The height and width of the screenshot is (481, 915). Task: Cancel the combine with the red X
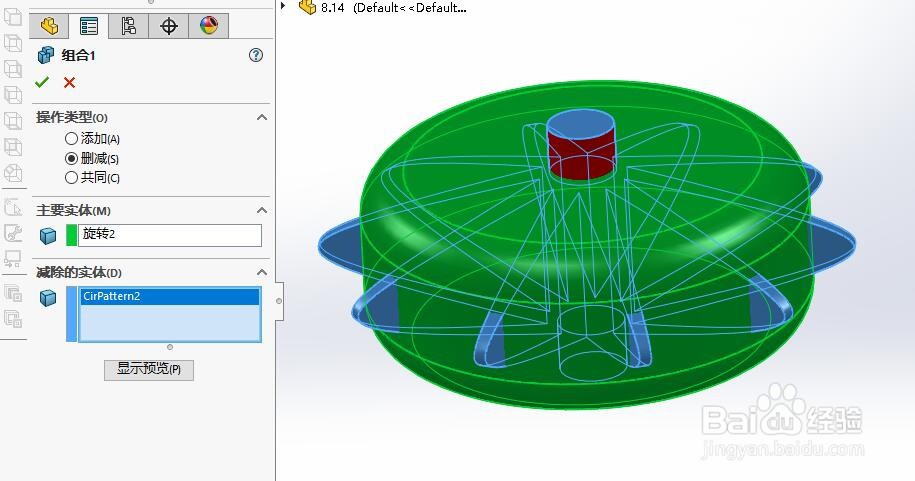tap(69, 82)
